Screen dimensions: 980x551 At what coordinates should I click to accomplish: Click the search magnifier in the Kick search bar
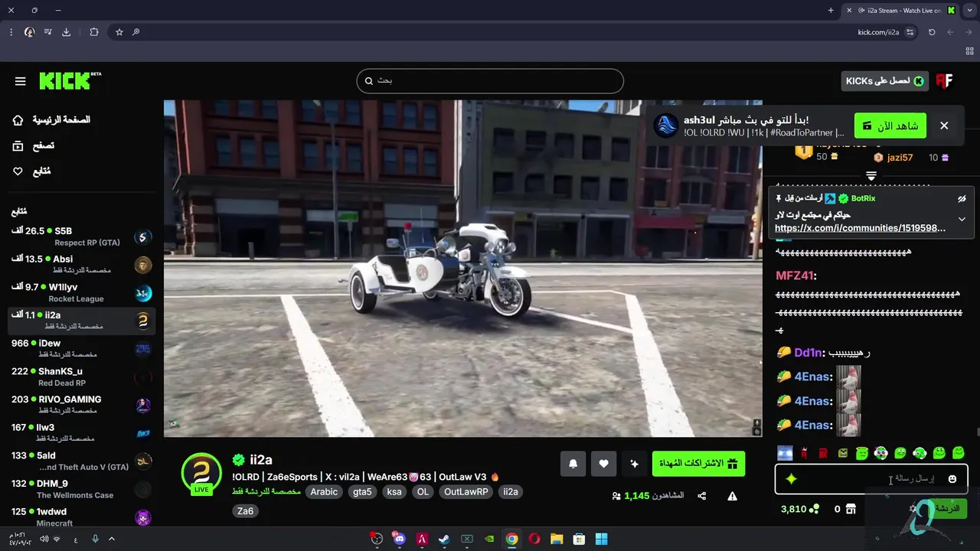(x=368, y=81)
